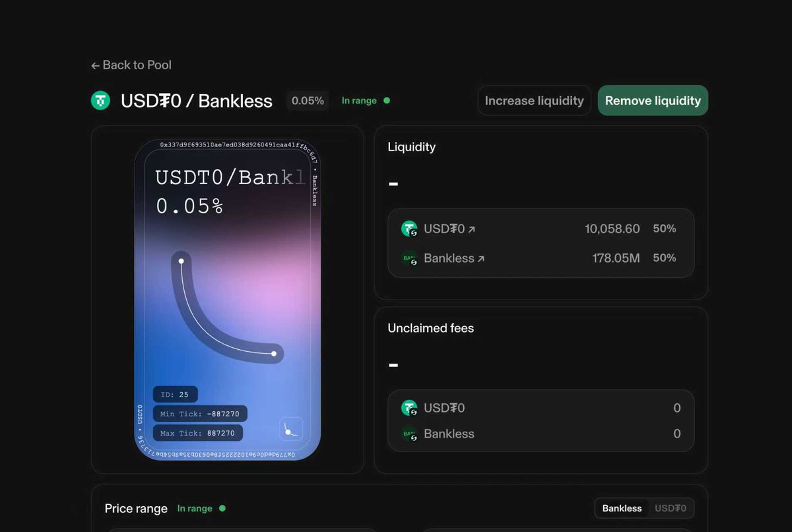The image size is (792, 532).
Task: Click the Unclaimed fees heading
Action: [x=431, y=328]
